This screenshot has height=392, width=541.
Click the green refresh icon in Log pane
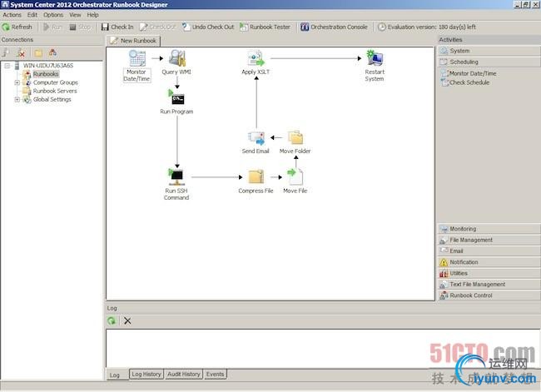coord(112,321)
